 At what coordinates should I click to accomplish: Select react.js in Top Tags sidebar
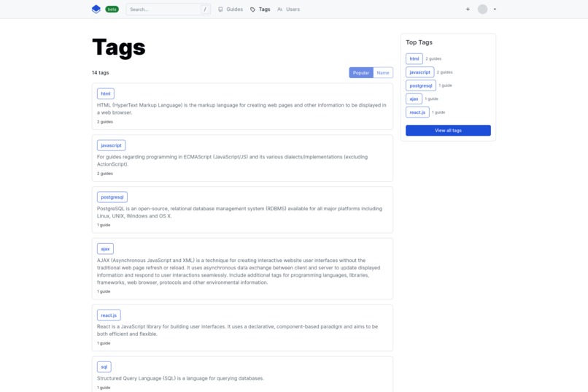(x=417, y=112)
